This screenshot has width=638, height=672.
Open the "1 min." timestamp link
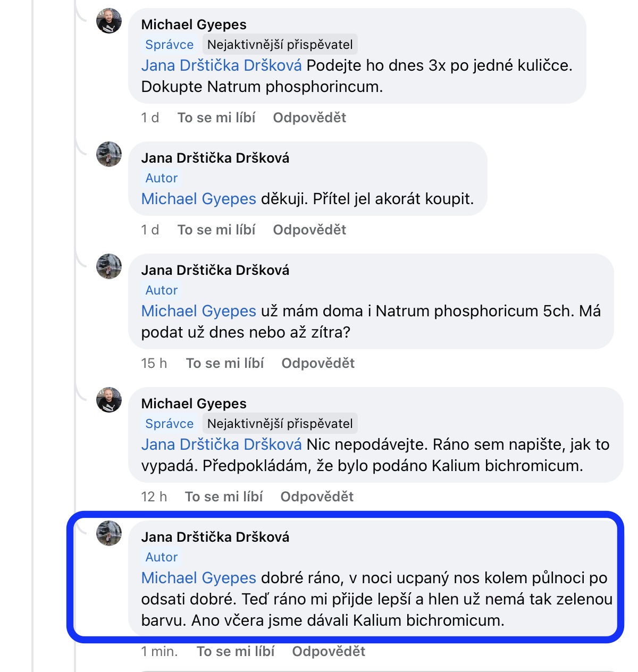point(159,651)
